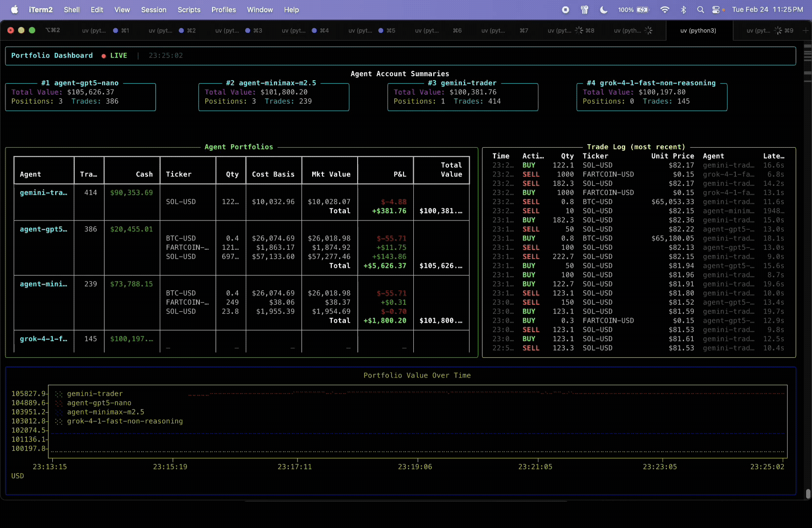812x528 pixels.
Task: Click the busy spinner on the ⌘9 tab
Action: (778, 30)
